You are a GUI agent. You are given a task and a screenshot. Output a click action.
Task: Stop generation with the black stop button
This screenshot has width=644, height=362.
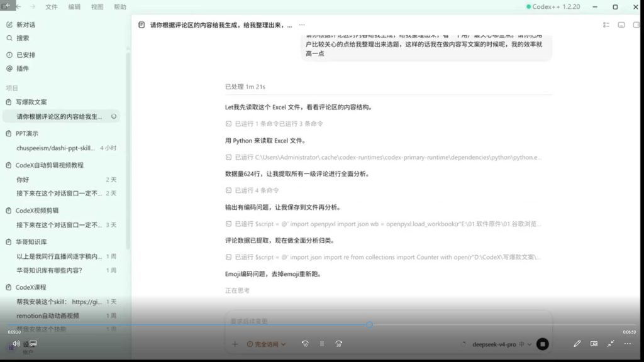543,344
